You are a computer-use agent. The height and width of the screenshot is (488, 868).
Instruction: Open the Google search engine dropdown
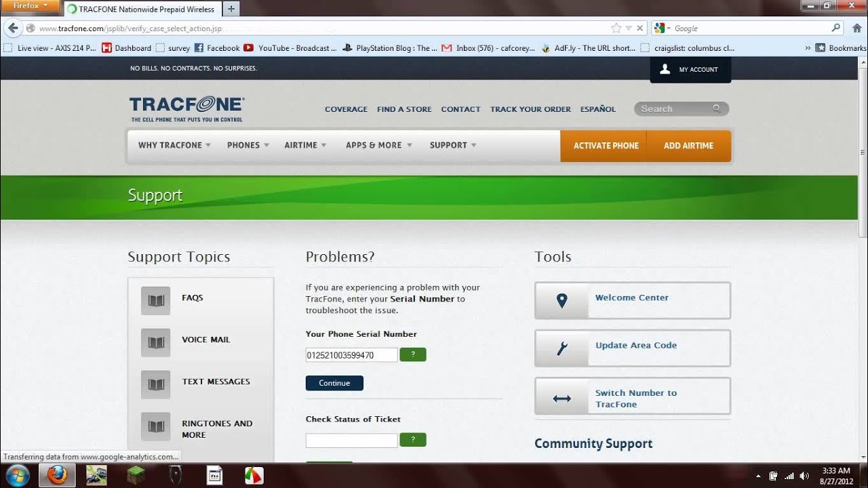(x=663, y=28)
